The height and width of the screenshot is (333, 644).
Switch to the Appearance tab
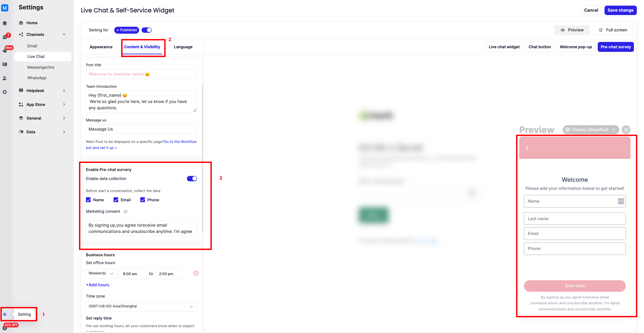[101, 47]
